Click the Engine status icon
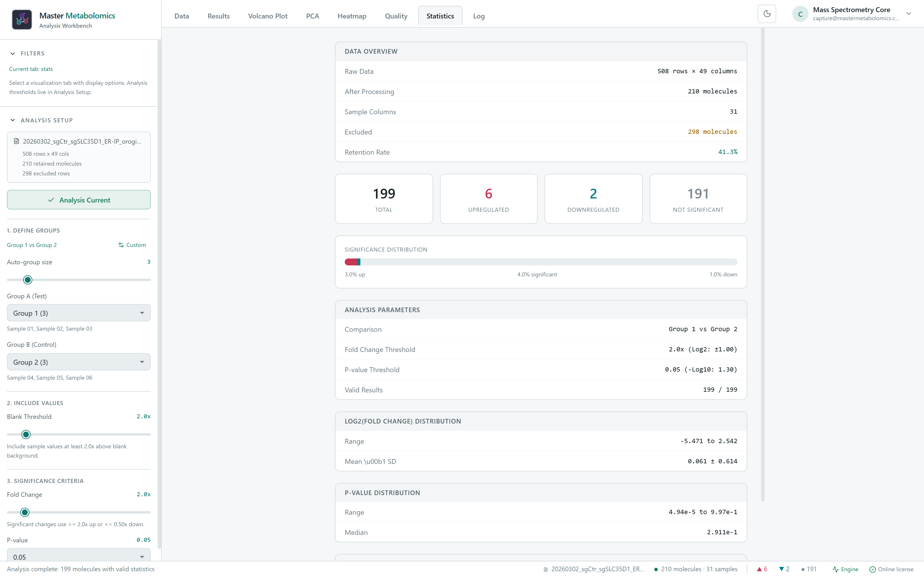Screen dimensions: 924x577 [x=835, y=569]
